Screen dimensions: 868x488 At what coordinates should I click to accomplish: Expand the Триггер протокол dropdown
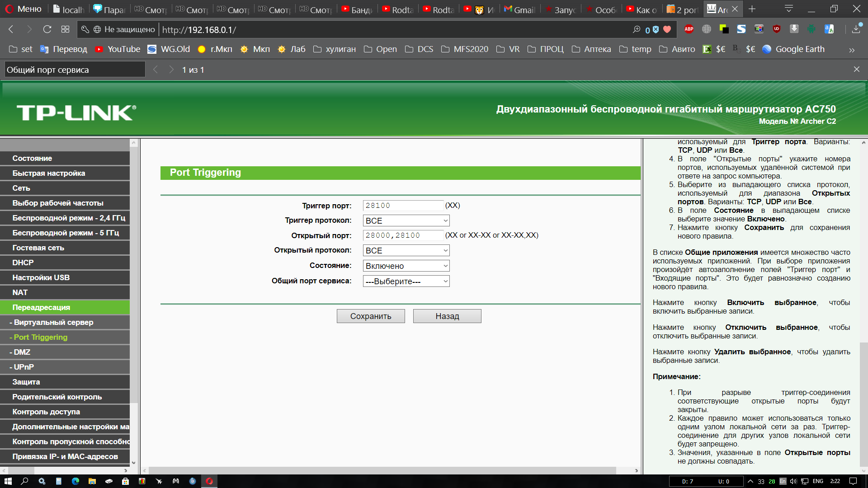pos(406,221)
